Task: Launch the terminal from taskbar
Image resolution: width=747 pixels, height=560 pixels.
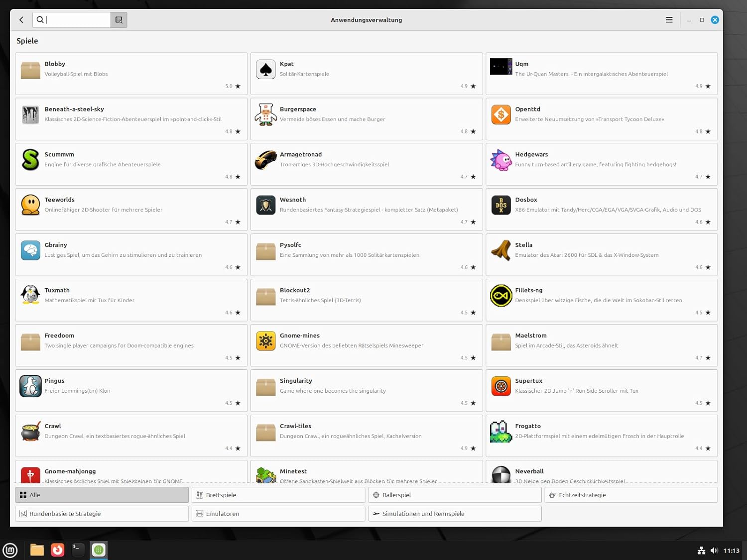Action: click(78, 550)
